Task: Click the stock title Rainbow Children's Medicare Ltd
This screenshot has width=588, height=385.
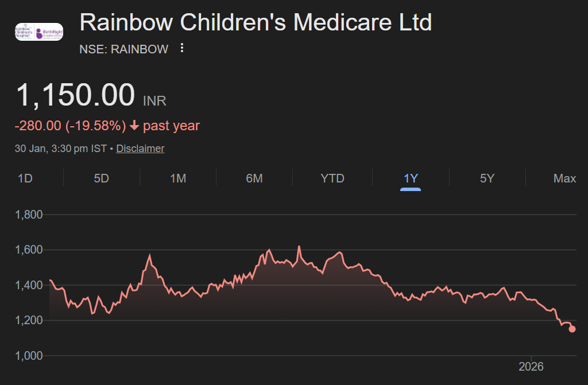Action: click(256, 22)
